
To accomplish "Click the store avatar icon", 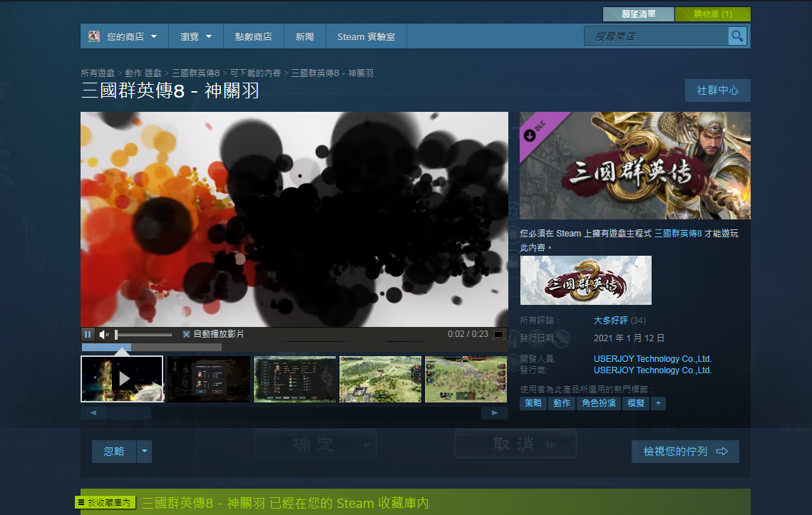I will click(93, 36).
